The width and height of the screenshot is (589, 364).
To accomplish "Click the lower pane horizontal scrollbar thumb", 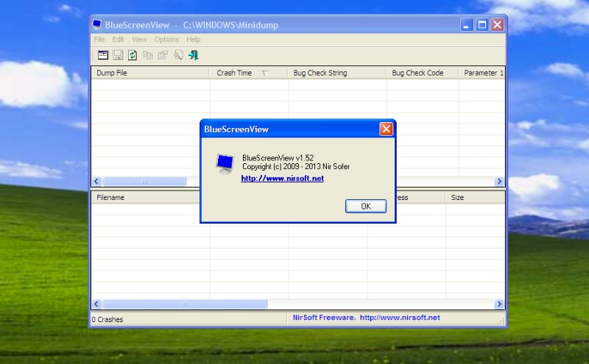I will tap(184, 304).
